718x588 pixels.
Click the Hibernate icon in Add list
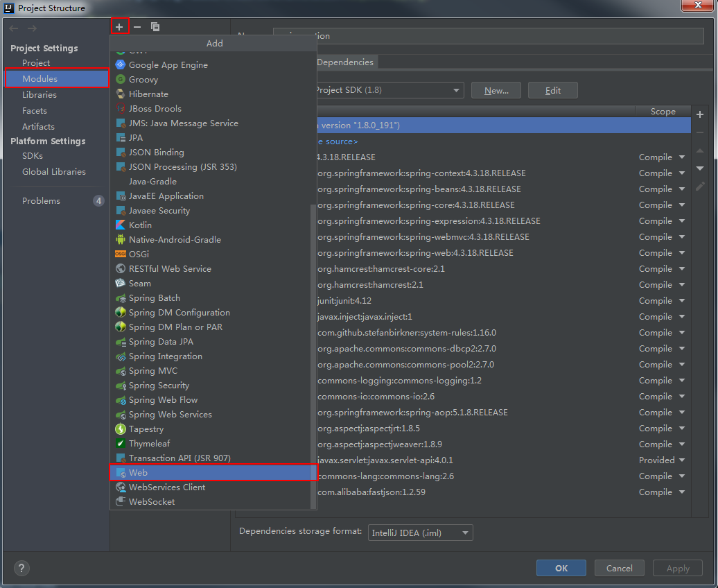[x=121, y=94]
